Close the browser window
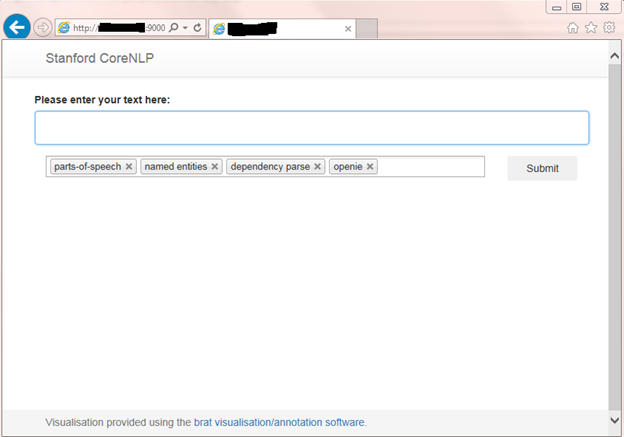Image resolution: width=624 pixels, height=437 pixels. [x=604, y=7]
